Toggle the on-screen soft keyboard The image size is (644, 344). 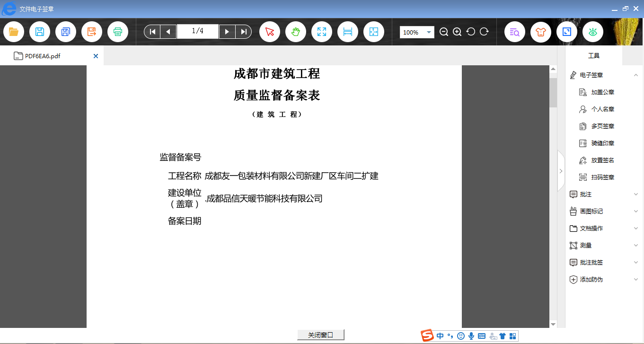[x=481, y=336]
